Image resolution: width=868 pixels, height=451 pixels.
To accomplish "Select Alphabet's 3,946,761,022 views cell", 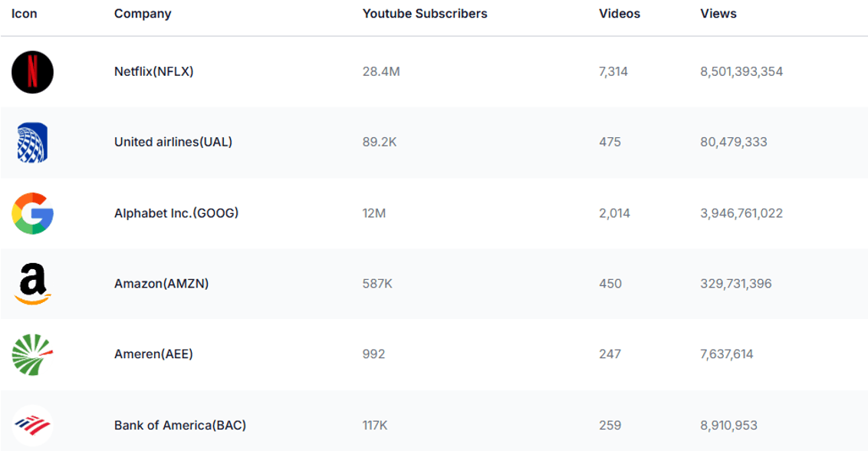I will pyautogui.click(x=741, y=213).
